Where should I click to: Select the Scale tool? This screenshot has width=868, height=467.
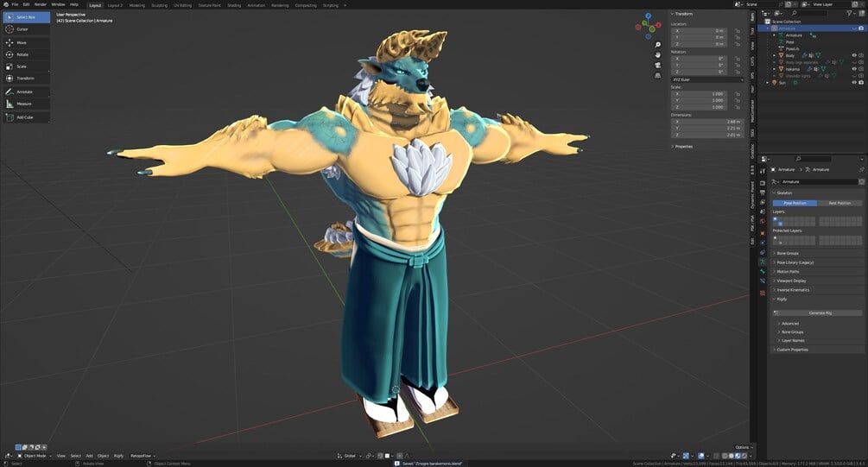click(x=26, y=66)
